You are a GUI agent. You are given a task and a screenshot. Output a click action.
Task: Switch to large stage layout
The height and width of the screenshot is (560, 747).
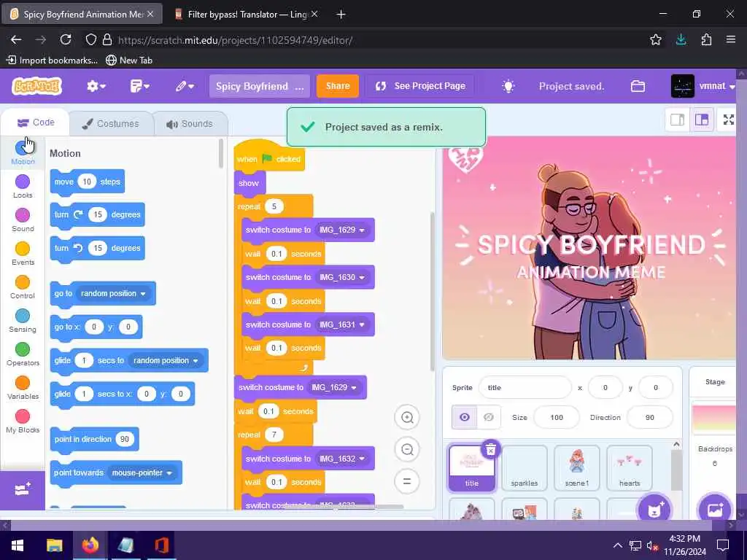[702, 120]
